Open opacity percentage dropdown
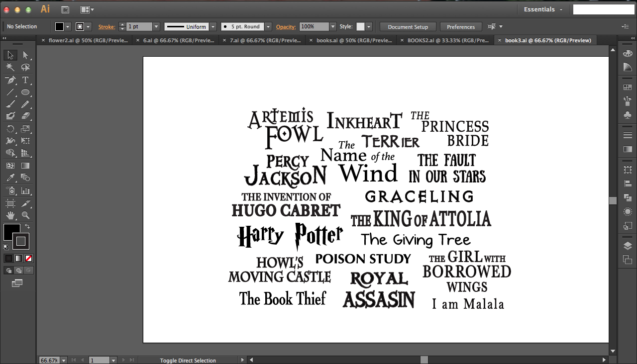Screen dimensions: 637x364 click(332, 27)
